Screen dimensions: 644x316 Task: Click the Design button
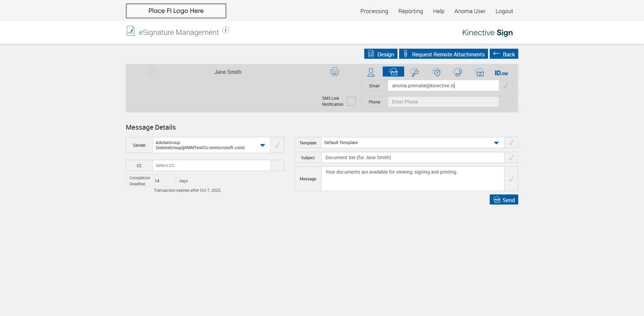[x=381, y=54]
